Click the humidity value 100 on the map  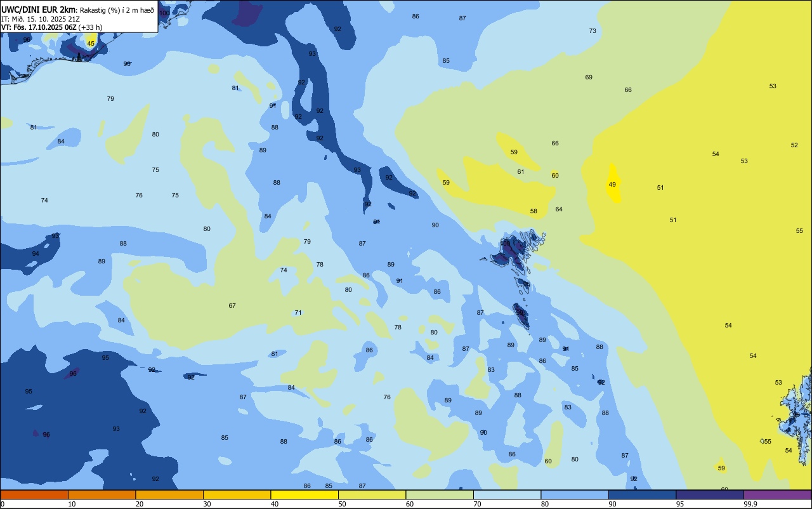tap(164, 13)
